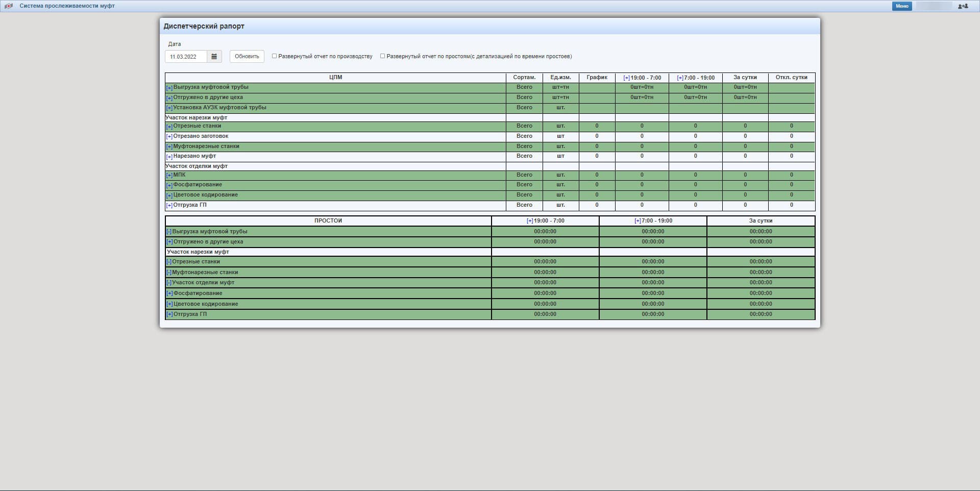This screenshot has height=491, width=980.
Task: Expand the 7:00 - 19:00 column in ПРОСТОИ table
Action: 638,221
